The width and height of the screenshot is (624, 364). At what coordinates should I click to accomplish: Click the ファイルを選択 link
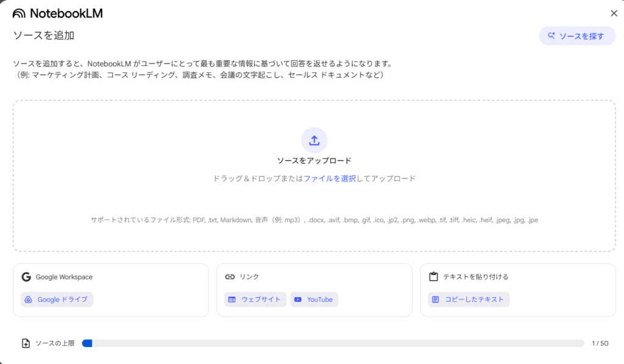click(330, 179)
